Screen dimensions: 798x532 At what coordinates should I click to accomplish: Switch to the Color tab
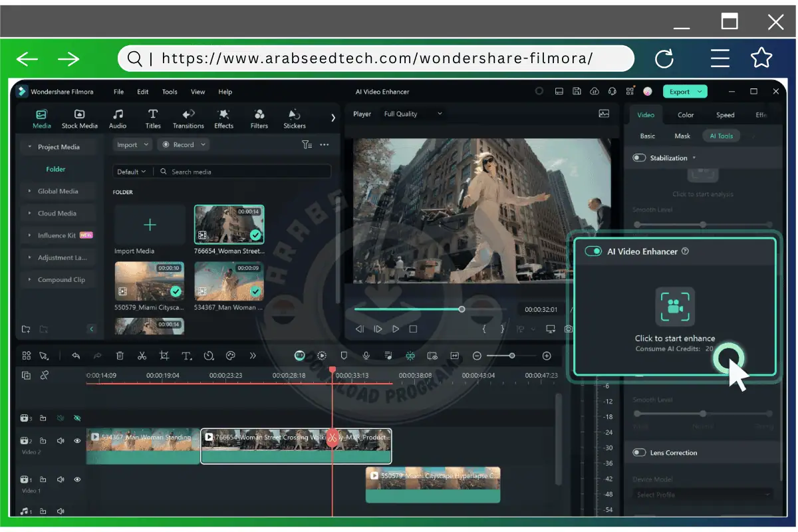686,114
